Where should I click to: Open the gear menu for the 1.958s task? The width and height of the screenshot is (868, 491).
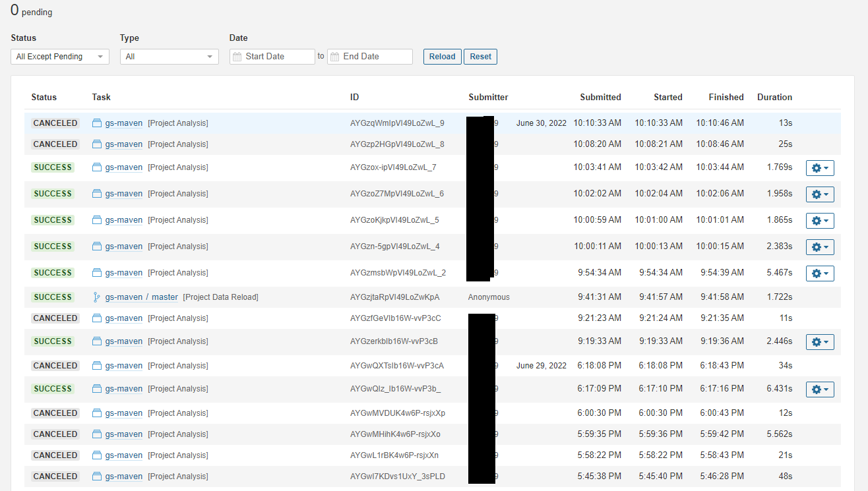point(820,194)
